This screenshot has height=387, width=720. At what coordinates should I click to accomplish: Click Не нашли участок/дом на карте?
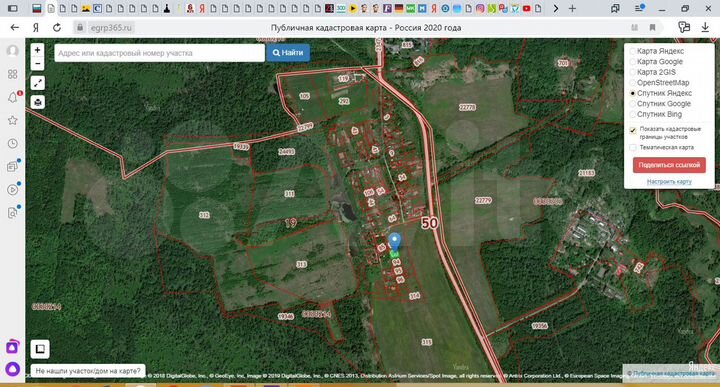[88, 370]
